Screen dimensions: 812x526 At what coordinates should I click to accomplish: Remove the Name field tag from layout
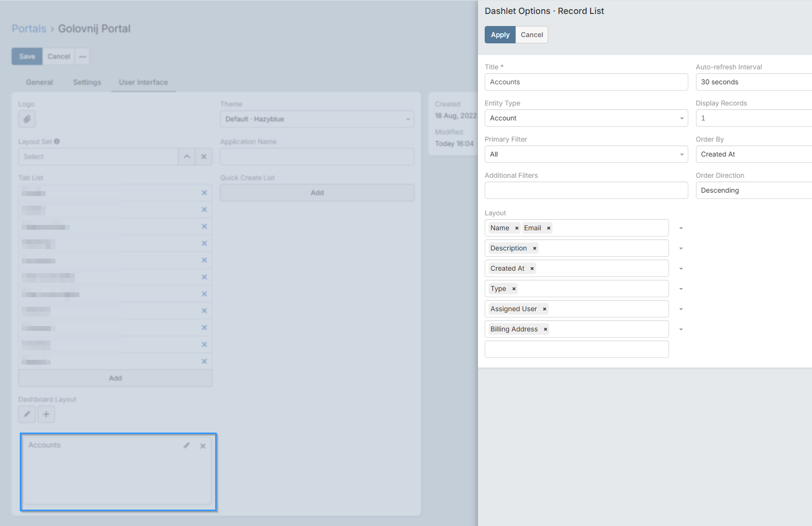(x=516, y=228)
